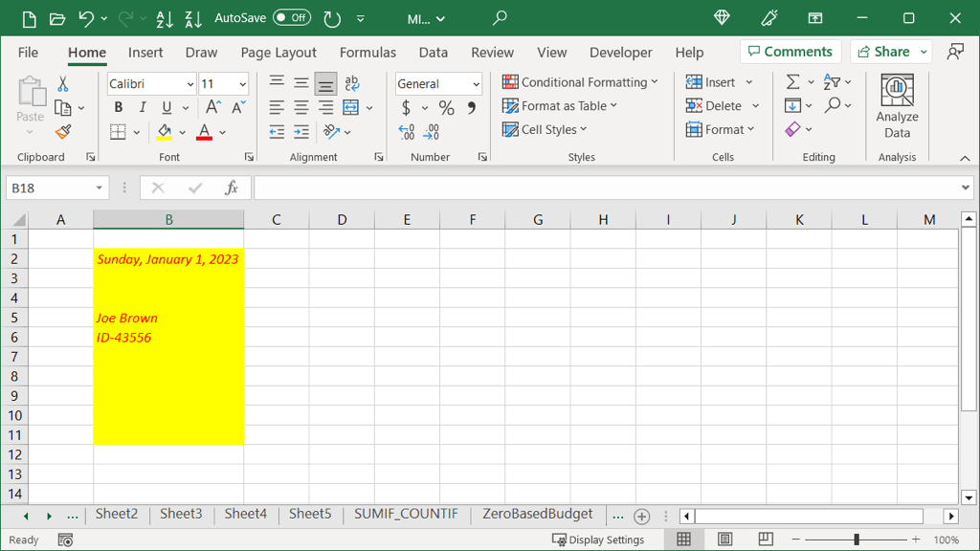Open Analyze Data tool
The image size is (980, 551).
pyautogui.click(x=897, y=106)
